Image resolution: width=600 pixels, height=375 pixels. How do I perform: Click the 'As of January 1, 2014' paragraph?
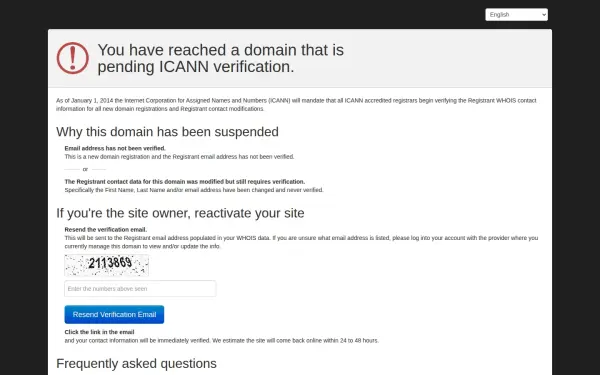click(x=296, y=104)
